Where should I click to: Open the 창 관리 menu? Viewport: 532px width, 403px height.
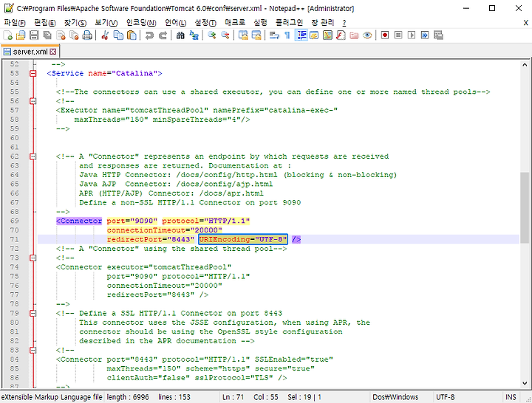click(x=323, y=23)
